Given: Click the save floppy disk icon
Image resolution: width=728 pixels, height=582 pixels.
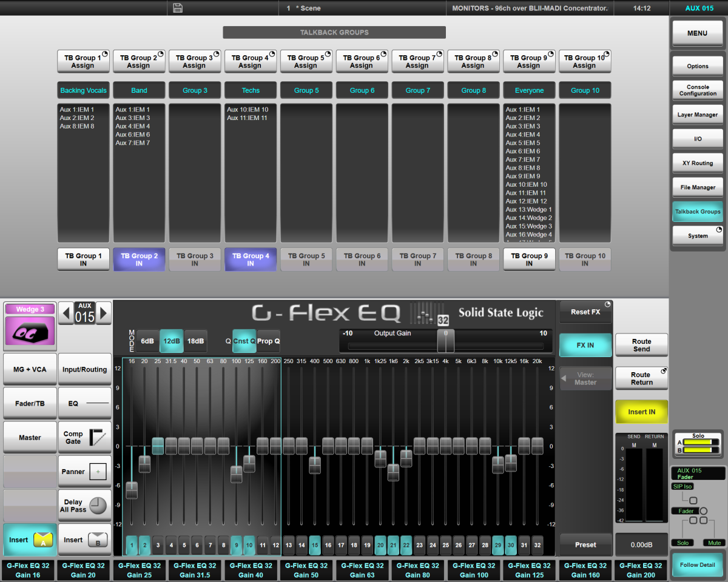Looking at the screenshot, I should point(178,8).
